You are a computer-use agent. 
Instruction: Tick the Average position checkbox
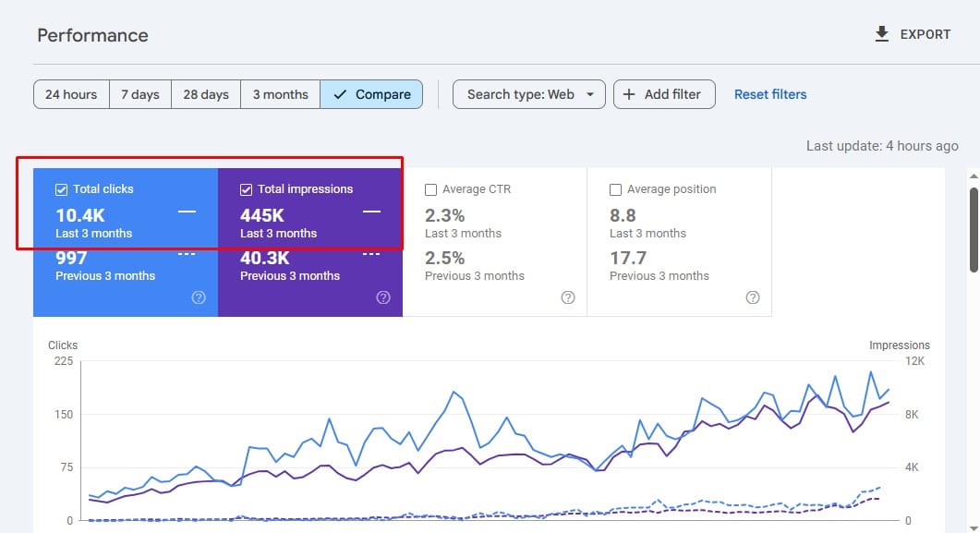coord(616,189)
